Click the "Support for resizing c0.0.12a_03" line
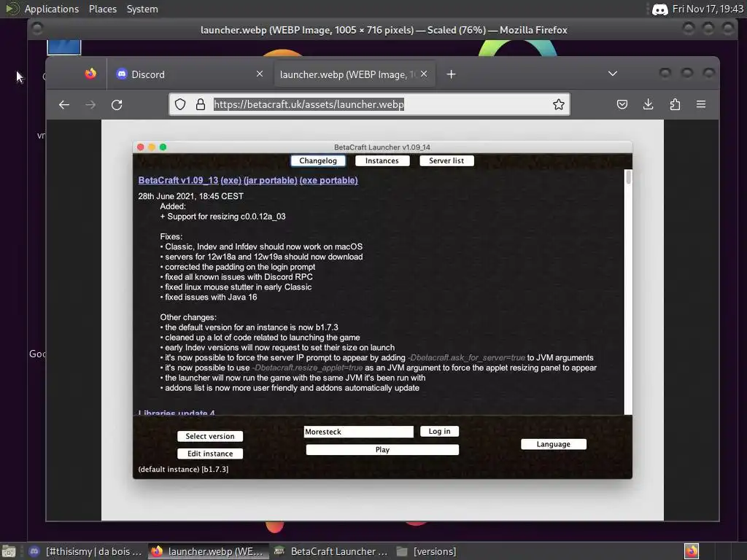The width and height of the screenshot is (747, 560). coord(226,217)
